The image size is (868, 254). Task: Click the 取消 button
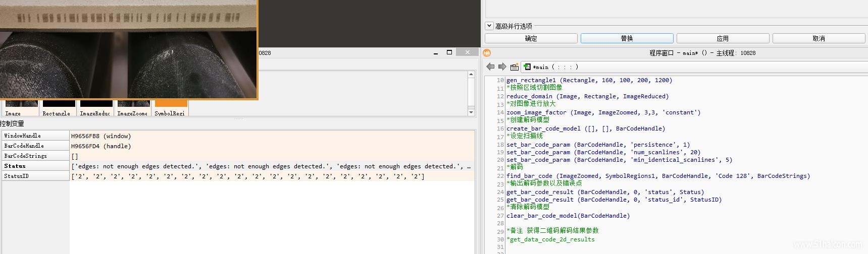819,38
